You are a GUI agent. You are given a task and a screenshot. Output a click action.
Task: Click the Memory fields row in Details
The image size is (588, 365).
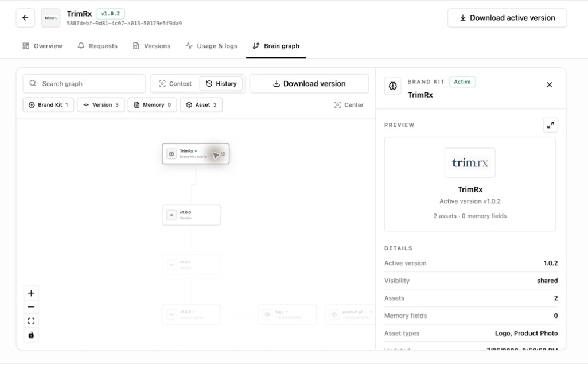471,316
